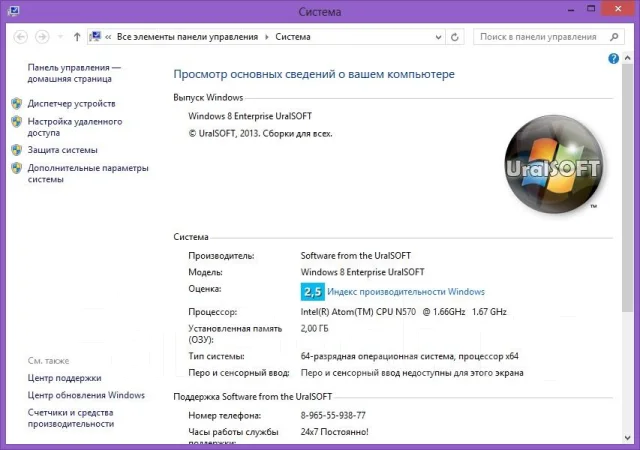Open help with blue question mark
The height and width of the screenshot is (450, 640).
coord(613,59)
